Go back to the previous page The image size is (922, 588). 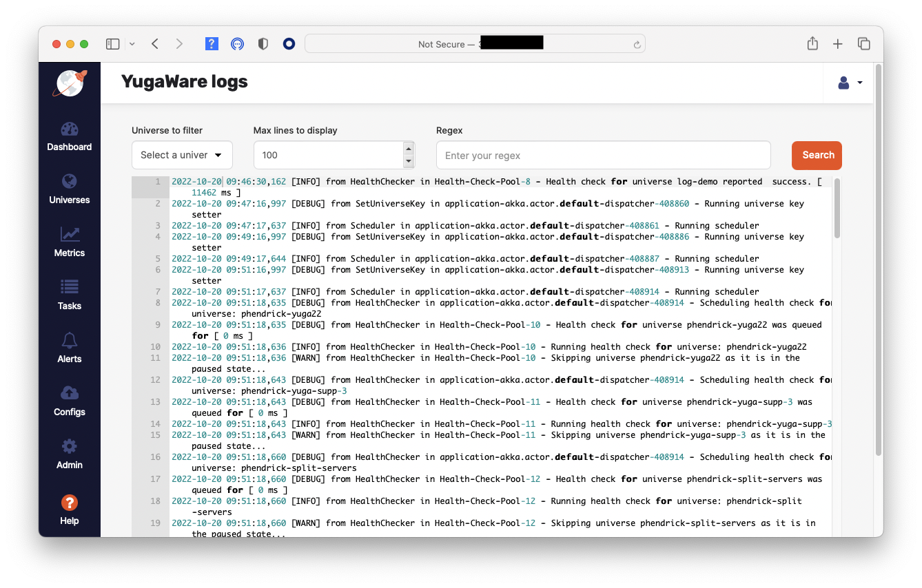(155, 44)
